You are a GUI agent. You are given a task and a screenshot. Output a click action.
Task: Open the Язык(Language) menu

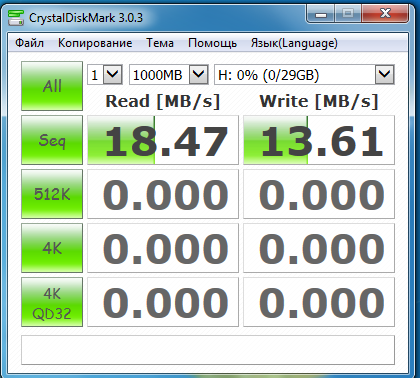294,43
